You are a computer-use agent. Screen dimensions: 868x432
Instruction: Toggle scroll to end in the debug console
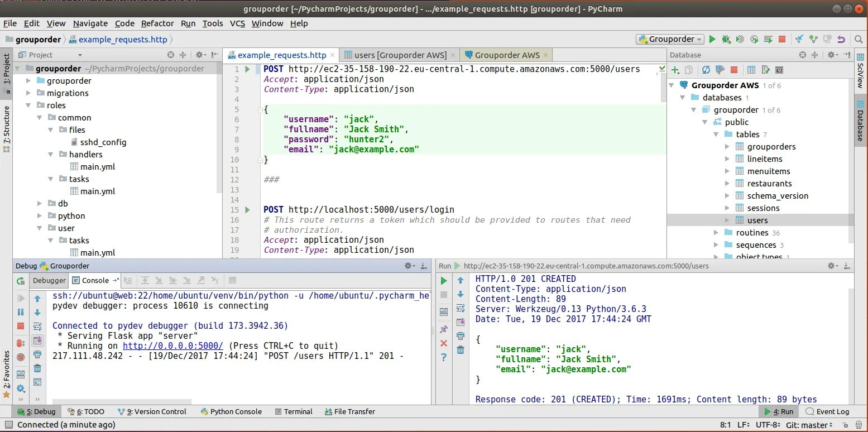pyautogui.click(x=37, y=340)
